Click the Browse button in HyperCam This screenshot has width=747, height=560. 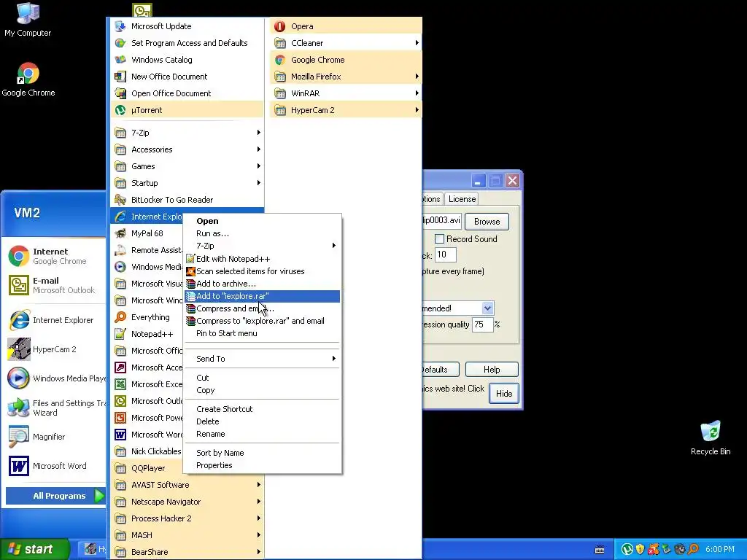487,222
